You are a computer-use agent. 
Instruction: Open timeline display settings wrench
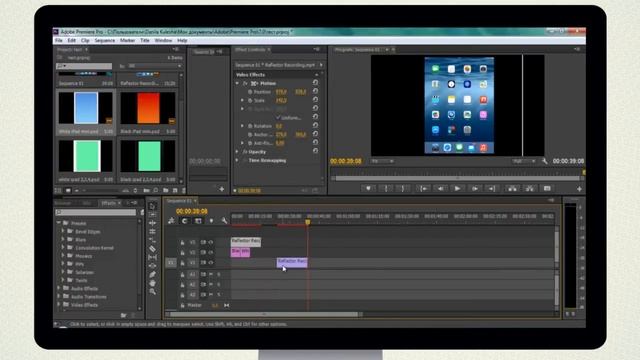coord(224,221)
